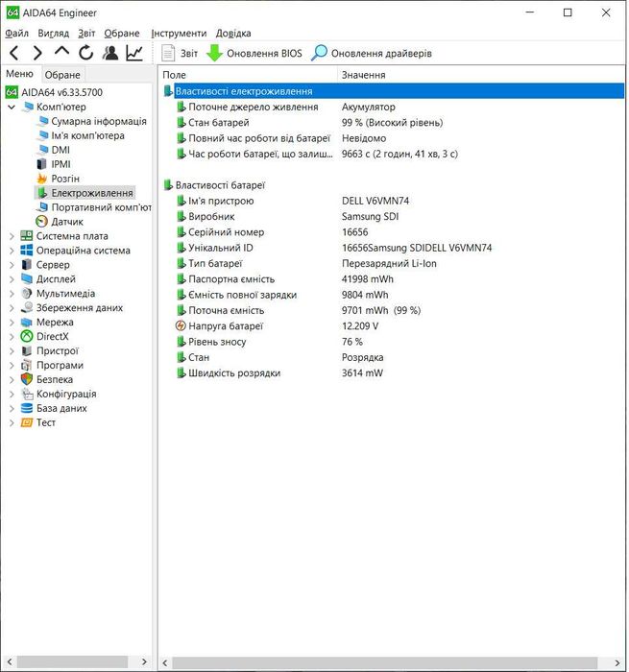Open the user profile toolbar icon

110,53
